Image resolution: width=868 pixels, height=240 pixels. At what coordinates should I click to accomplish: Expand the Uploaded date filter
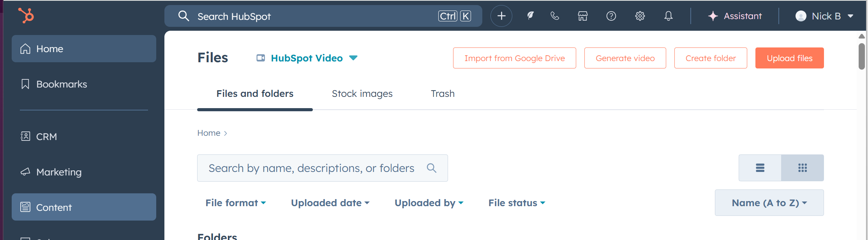(330, 203)
